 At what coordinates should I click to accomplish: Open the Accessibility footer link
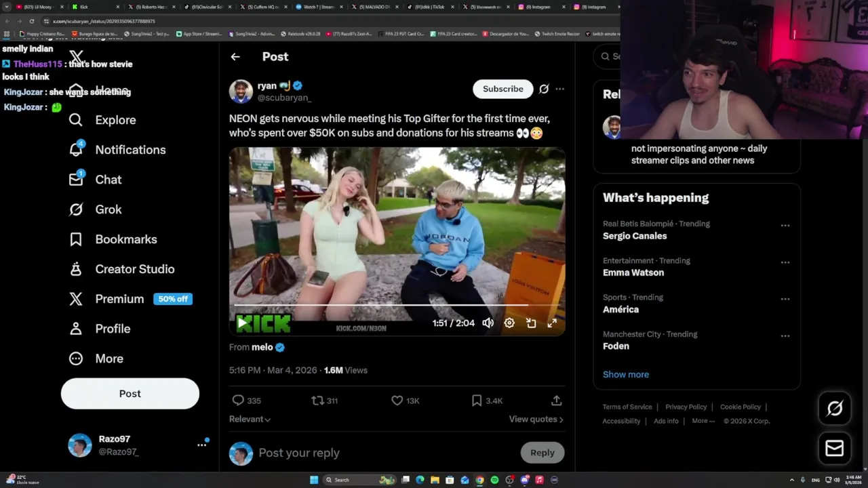(x=621, y=421)
